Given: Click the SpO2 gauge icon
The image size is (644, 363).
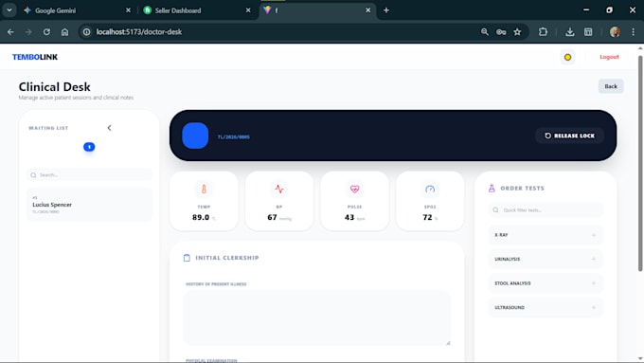Looking at the screenshot, I should (x=430, y=190).
